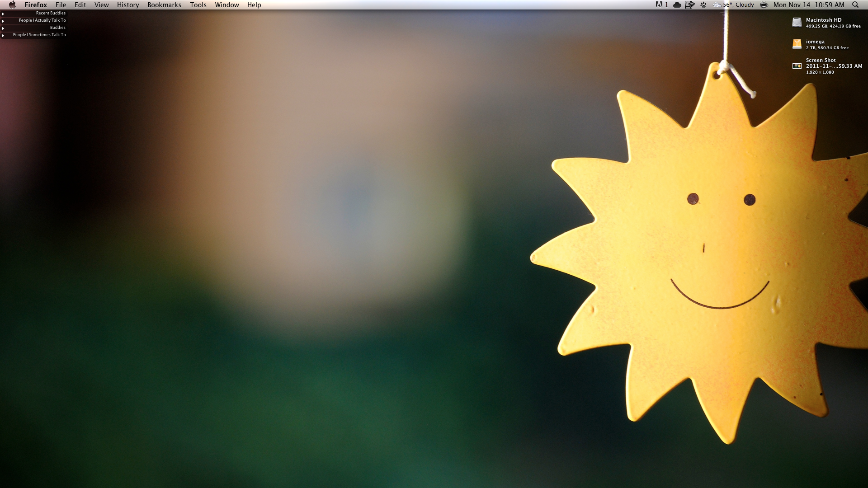Screen dimensions: 868x488
Task: Expand the Buddies group triangle
Action: (x=3, y=28)
